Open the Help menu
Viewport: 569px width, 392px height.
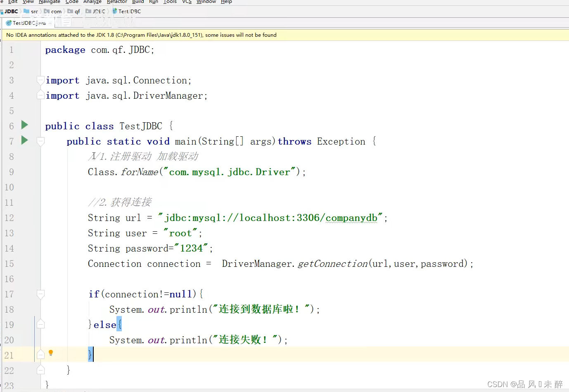click(x=226, y=2)
